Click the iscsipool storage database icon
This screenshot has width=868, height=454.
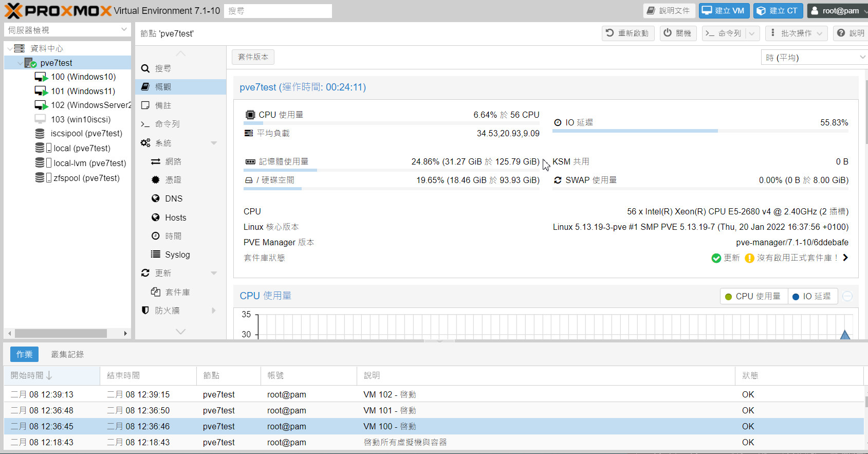point(40,134)
